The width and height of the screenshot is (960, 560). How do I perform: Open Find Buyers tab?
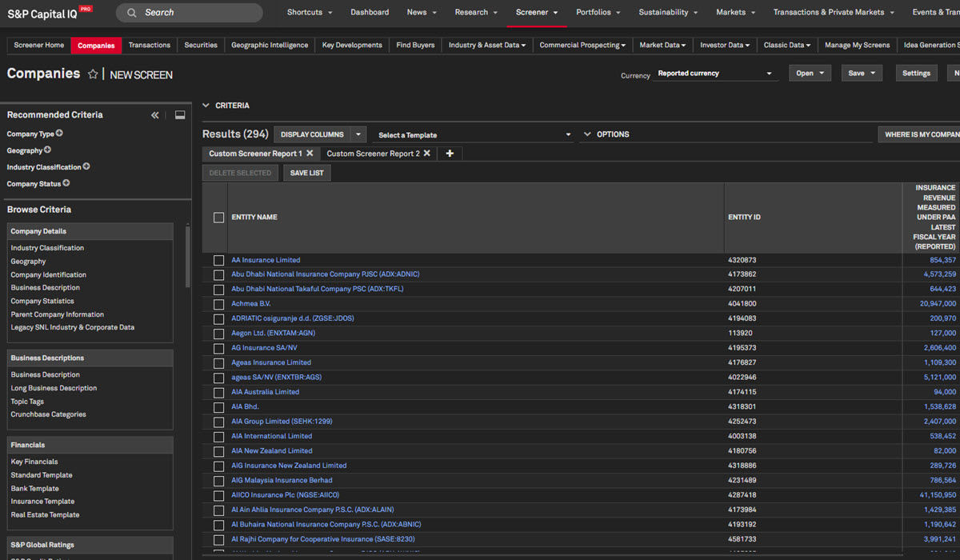pyautogui.click(x=414, y=46)
